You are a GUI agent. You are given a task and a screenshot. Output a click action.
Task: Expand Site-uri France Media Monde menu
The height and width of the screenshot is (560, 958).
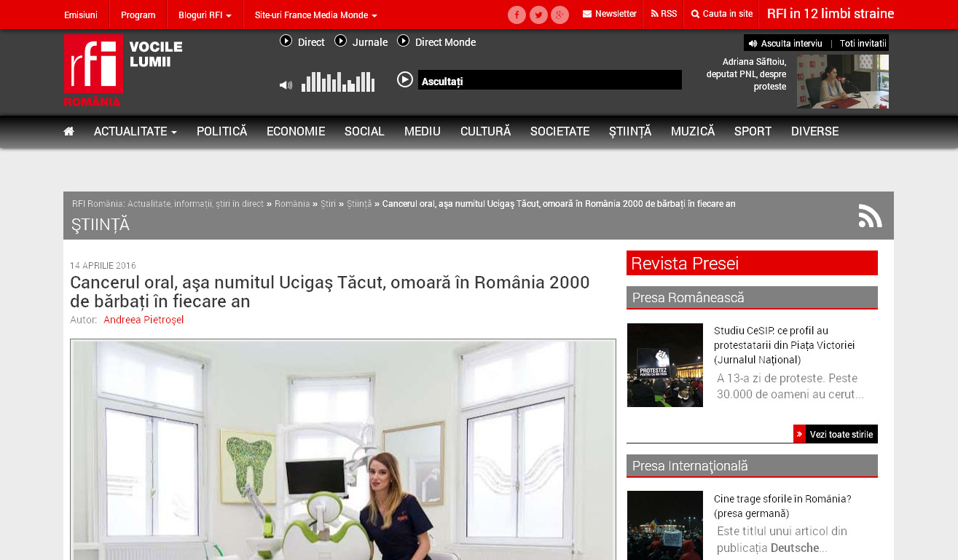point(315,15)
